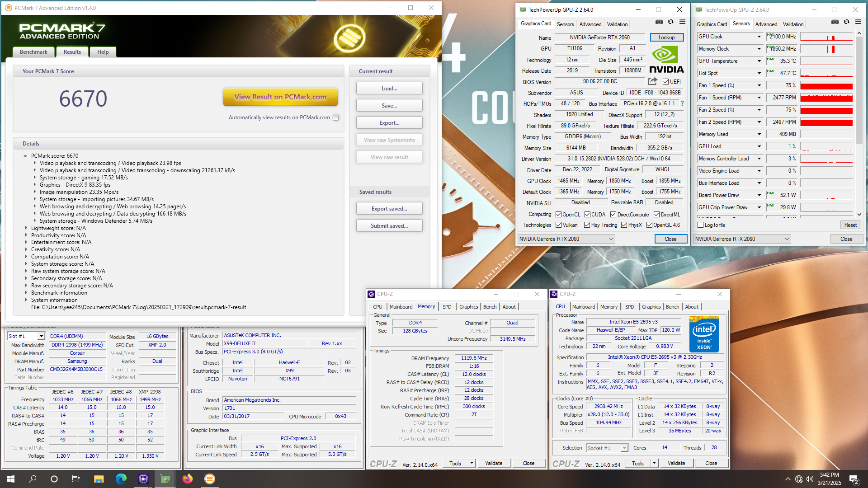868x488 pixels.
Task: Open GPU Temperature sensor dropdown
Action: click(x=759, y=61)
